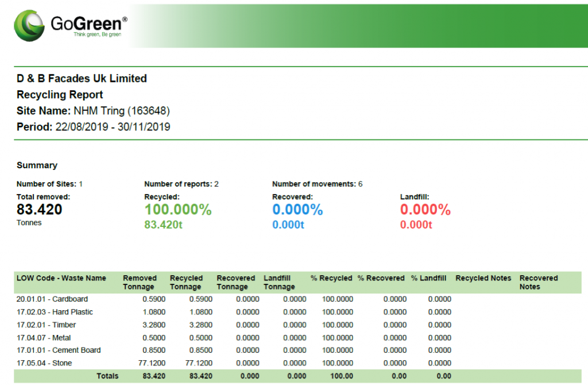This screenshot has width=588, height=386.
Task: Click '% Landfill' column header
Action: [x=428, y=278]
